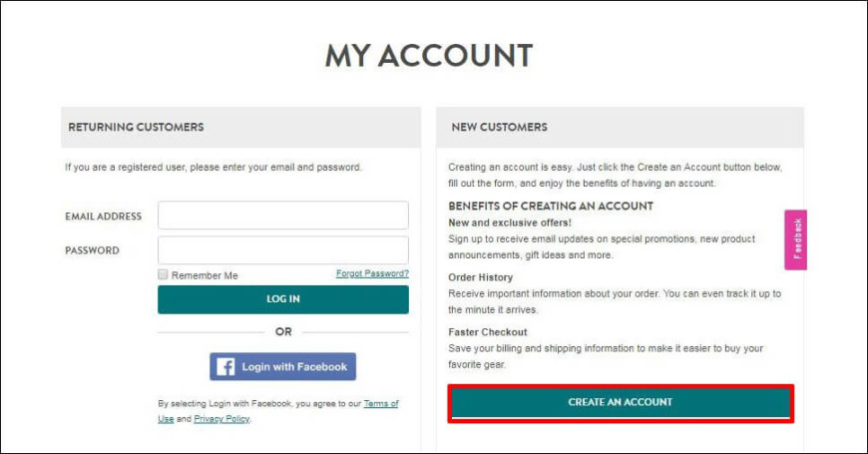The image size is (868, 454).
Task: Select the Faster Checkout benefit heading
Action: (x=488, y=332)
